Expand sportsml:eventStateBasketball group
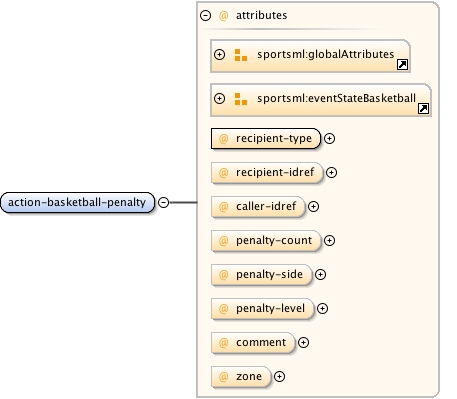 click(219, 98)
